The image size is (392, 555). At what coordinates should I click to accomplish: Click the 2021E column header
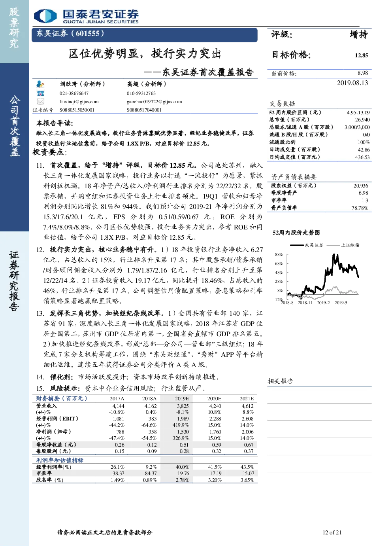(247, 398)
